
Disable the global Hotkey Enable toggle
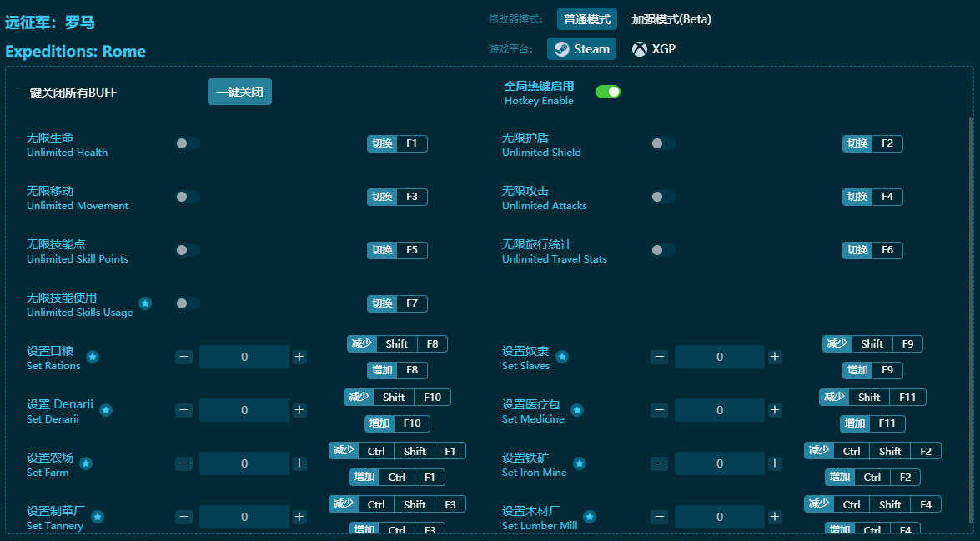(x=607, y=92)
